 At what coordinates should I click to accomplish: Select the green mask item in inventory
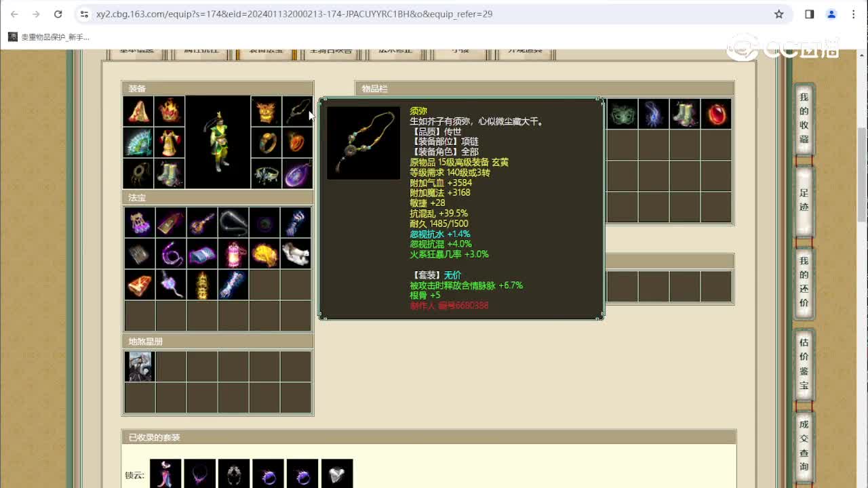tap(623, 113)
